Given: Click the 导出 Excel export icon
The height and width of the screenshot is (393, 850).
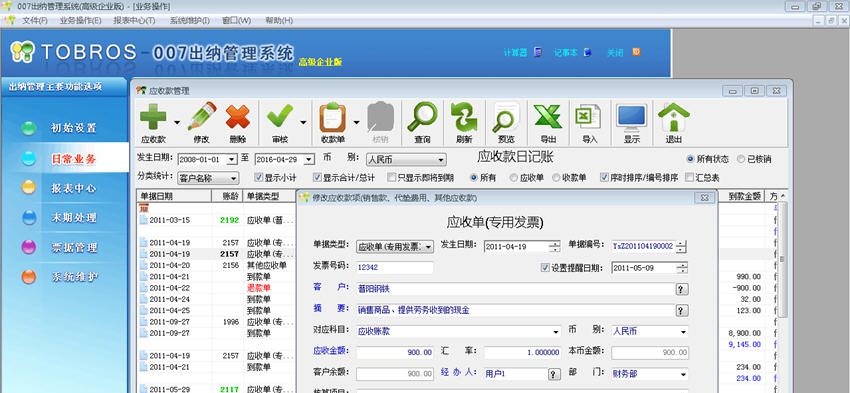Looking at the screenshot, I should (548, 117).
